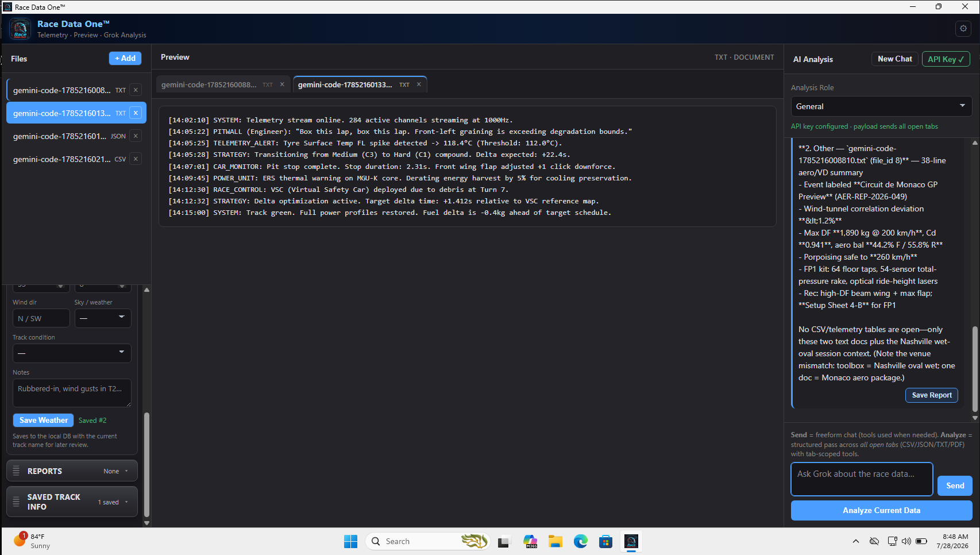Screen dimensions: 980x555
Task: Click Save Report button
Action: tap(931, 395)
